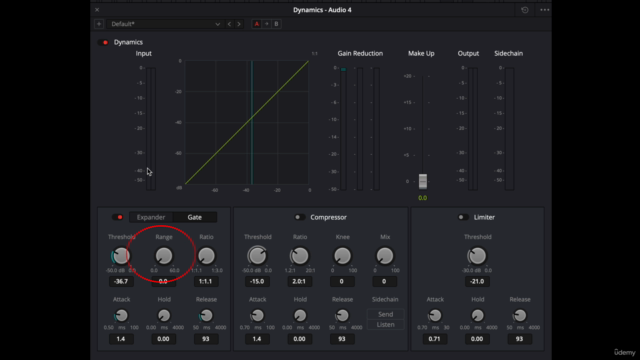Click the Limiter Attack knob
This screenshot has width=640, height=360.
435,316
